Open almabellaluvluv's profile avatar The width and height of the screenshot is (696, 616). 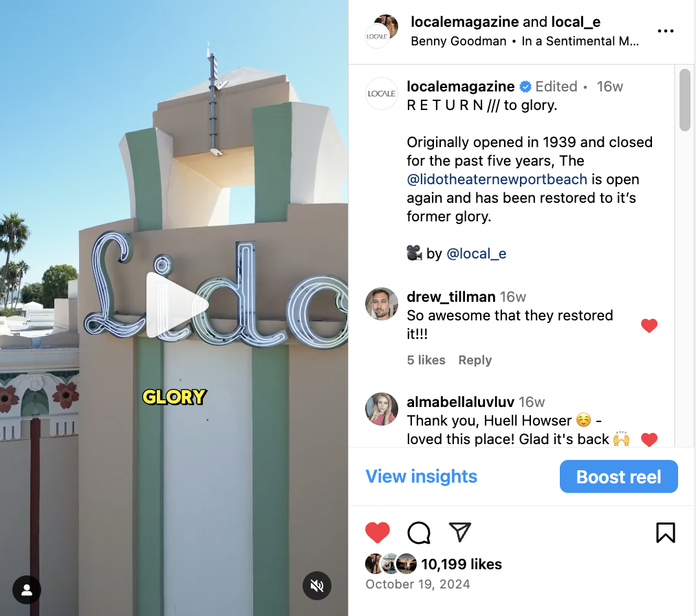[x=382, y=409]
